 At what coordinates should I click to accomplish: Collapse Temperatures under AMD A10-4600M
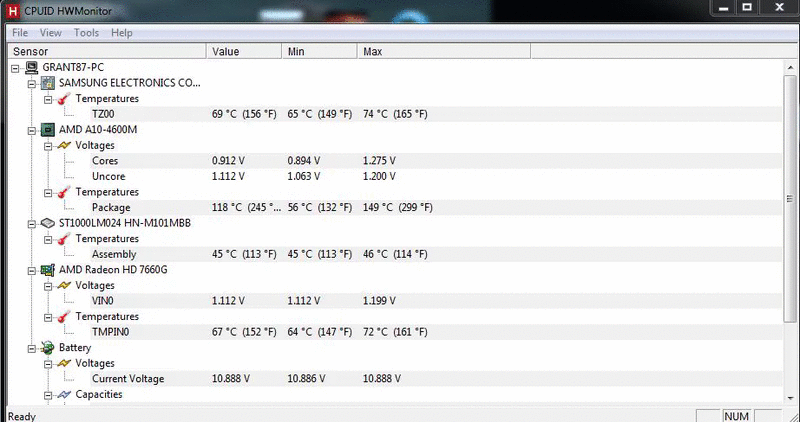click(48, 193)
